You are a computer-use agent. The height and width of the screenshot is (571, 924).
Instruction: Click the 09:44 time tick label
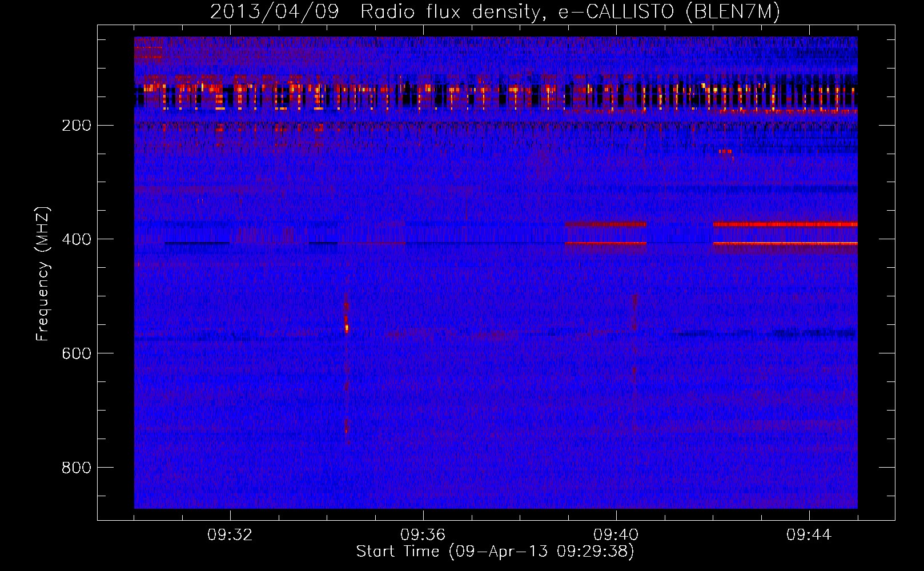(809, 535)
